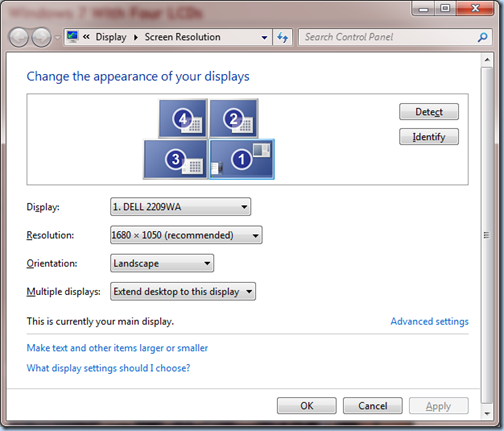
Task: Click the Detect button
Action: click(x=429, y=112)
